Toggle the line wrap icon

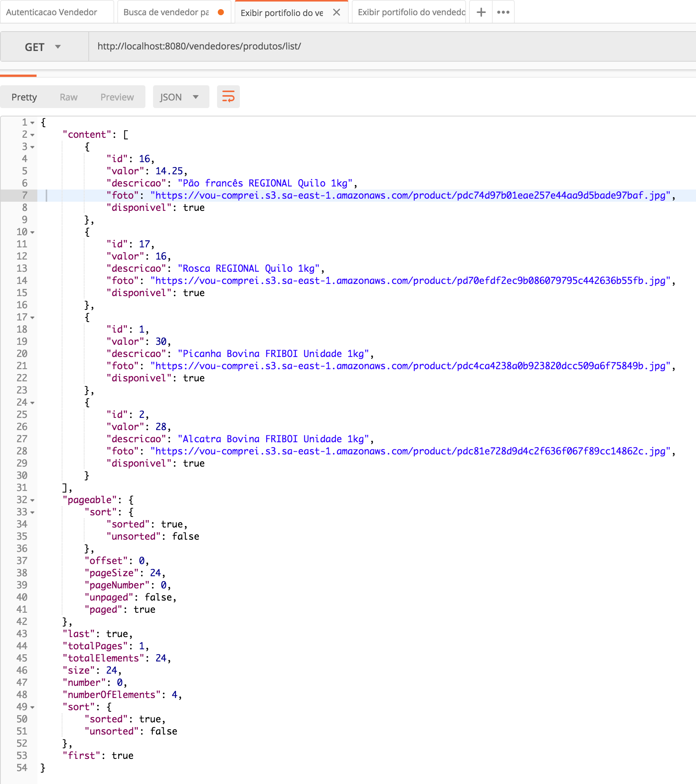point(228,97)
